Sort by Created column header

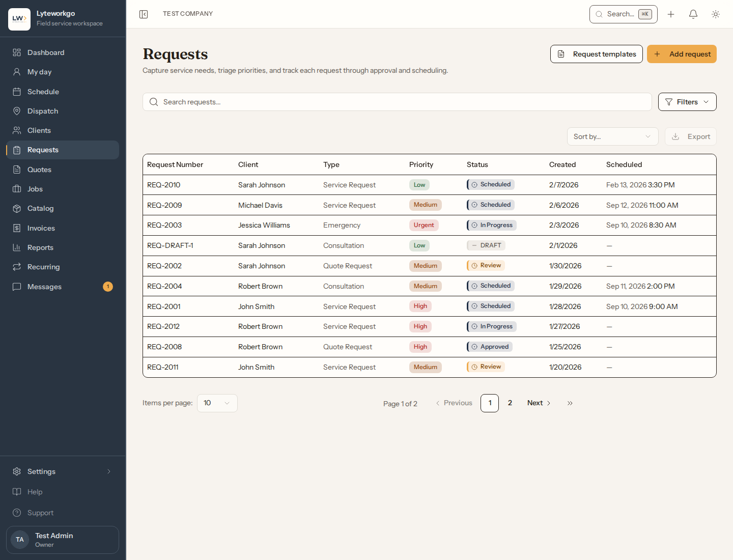(562, 164)
